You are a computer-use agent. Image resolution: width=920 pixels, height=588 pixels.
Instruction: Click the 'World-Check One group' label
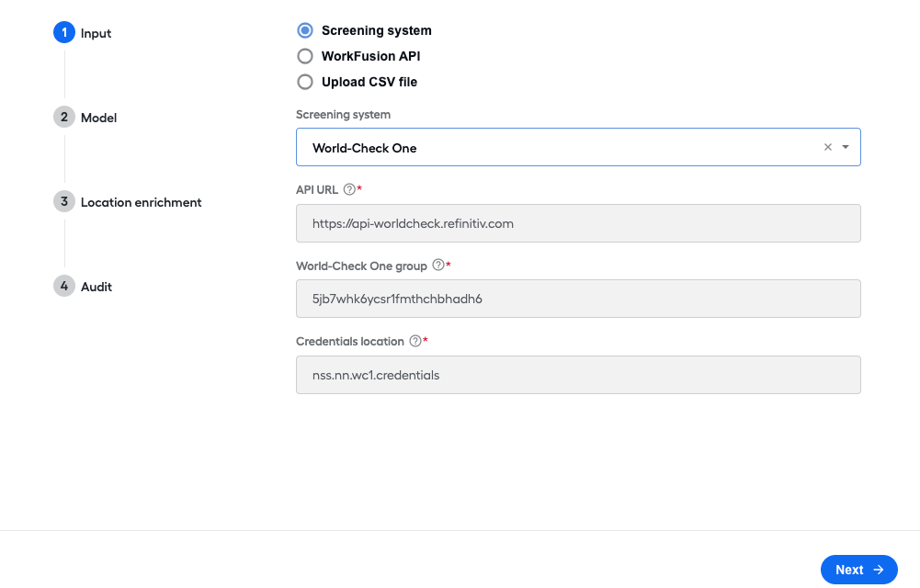(361, 266)
